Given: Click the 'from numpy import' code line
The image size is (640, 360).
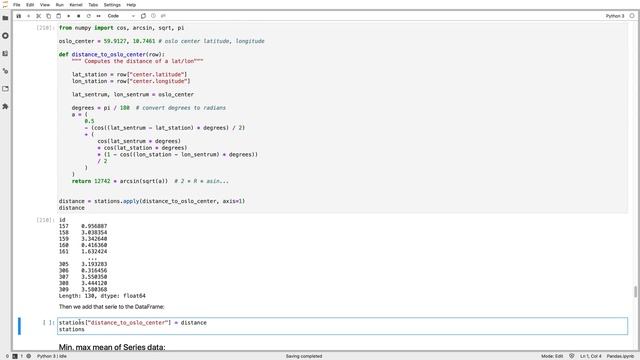Looking at the screenshot, I should pyautogui.click(x=122, y=28).
